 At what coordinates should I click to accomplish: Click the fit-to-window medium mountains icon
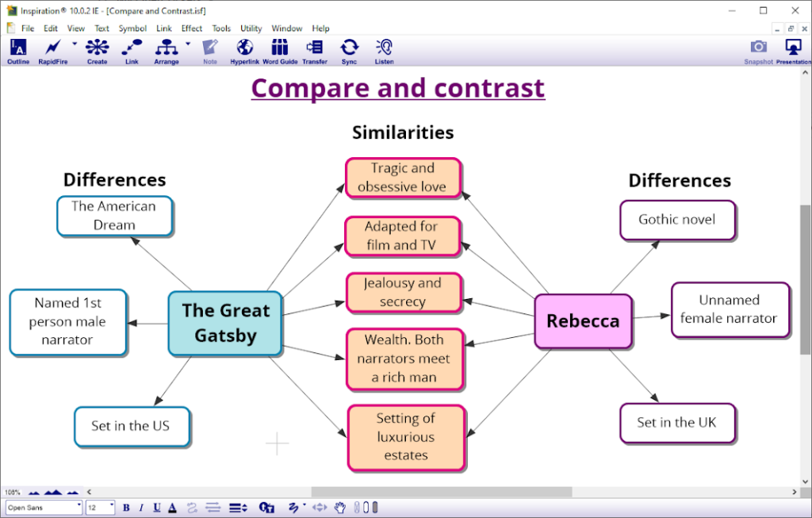coord(72,492)
